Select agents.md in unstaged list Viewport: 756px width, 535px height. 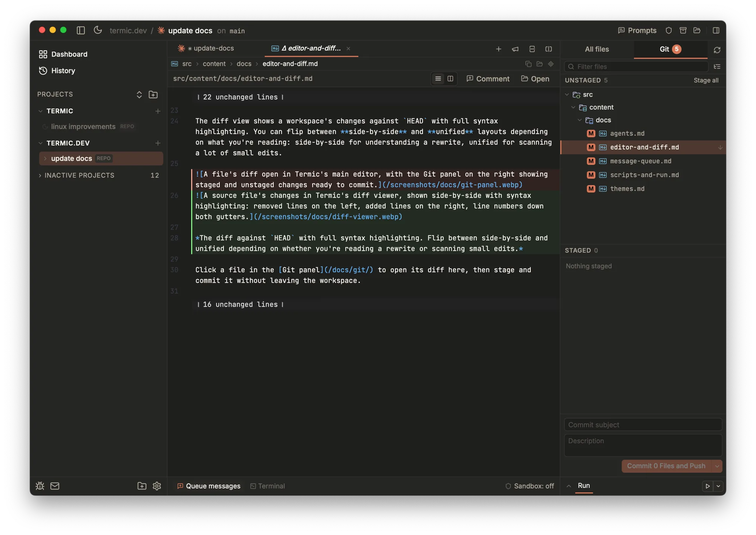(643, 133)
